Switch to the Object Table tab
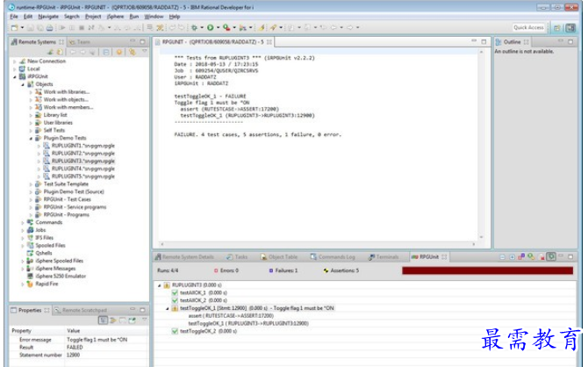 (x=279, y=257)
